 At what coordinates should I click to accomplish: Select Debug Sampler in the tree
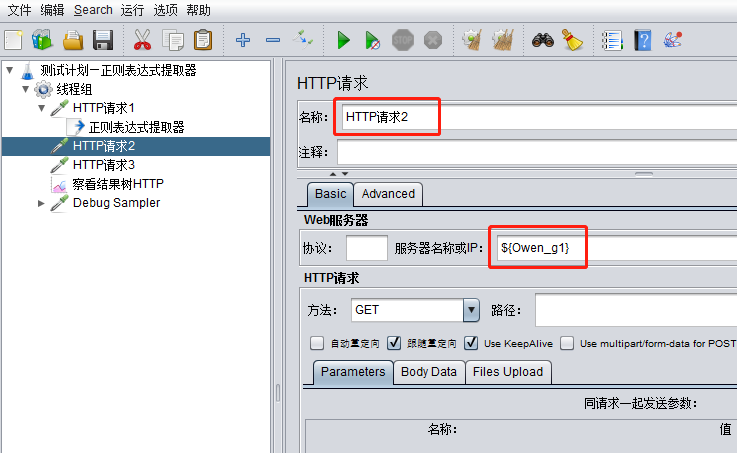tap(117, 203)
